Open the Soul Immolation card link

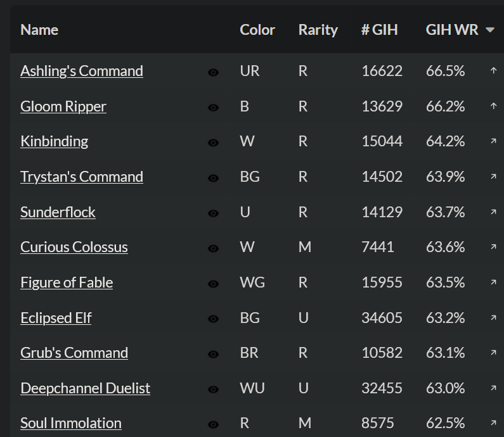point(71,423)
